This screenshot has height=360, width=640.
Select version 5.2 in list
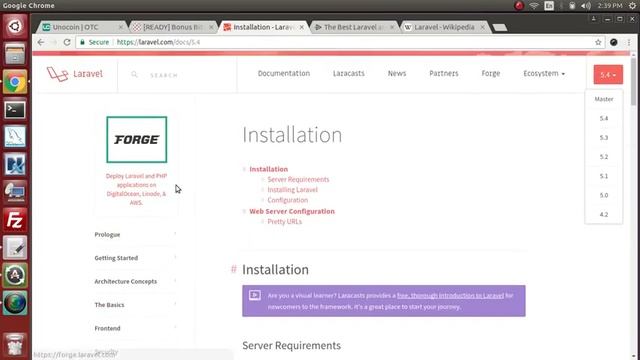click(x=604, y=157)
